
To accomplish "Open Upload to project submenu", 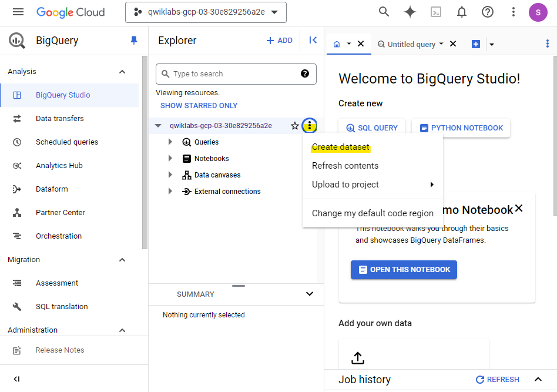I will coord(373,185).
